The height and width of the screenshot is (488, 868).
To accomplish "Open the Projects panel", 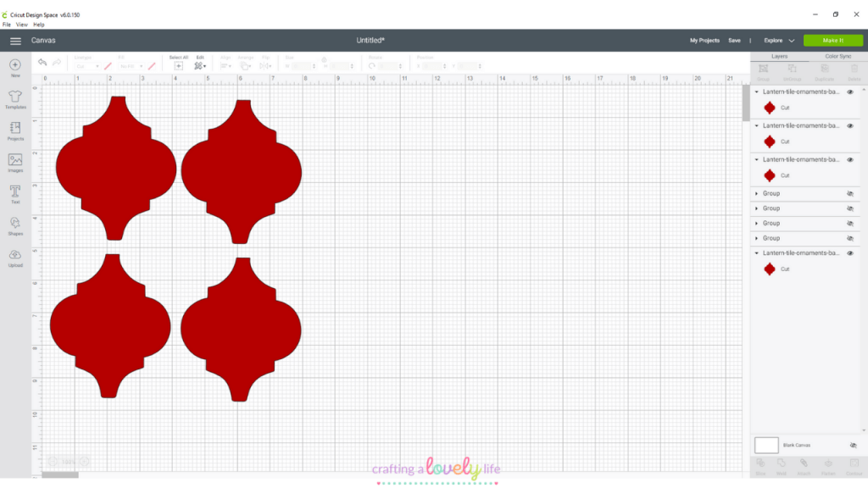I will pyautogui.click(x=15, y=130).
